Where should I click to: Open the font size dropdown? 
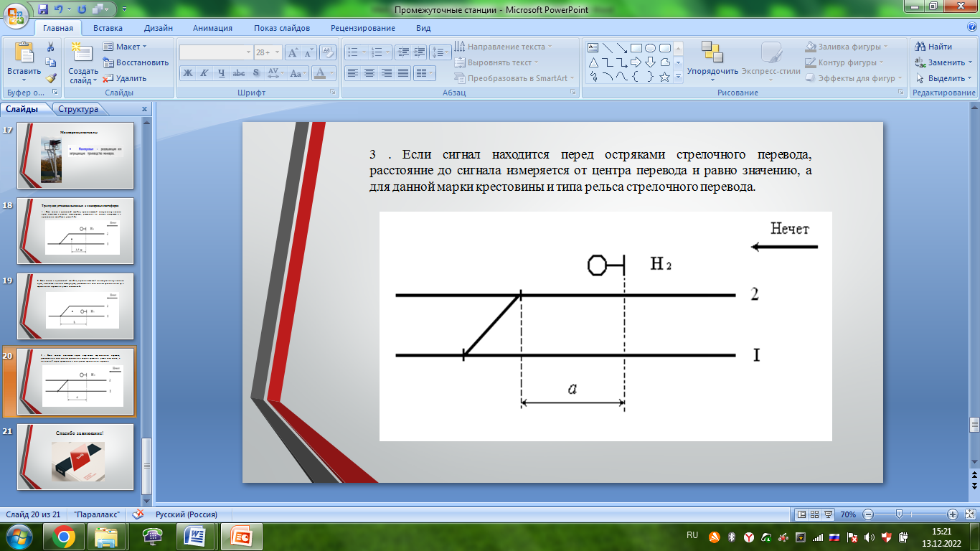coord(278,52)
